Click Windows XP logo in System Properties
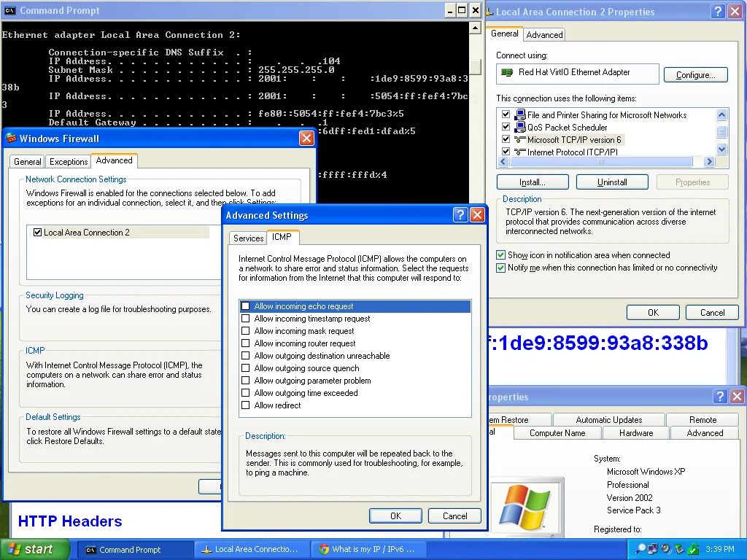This screenshot has height=560, width=747. click(525, 507)
